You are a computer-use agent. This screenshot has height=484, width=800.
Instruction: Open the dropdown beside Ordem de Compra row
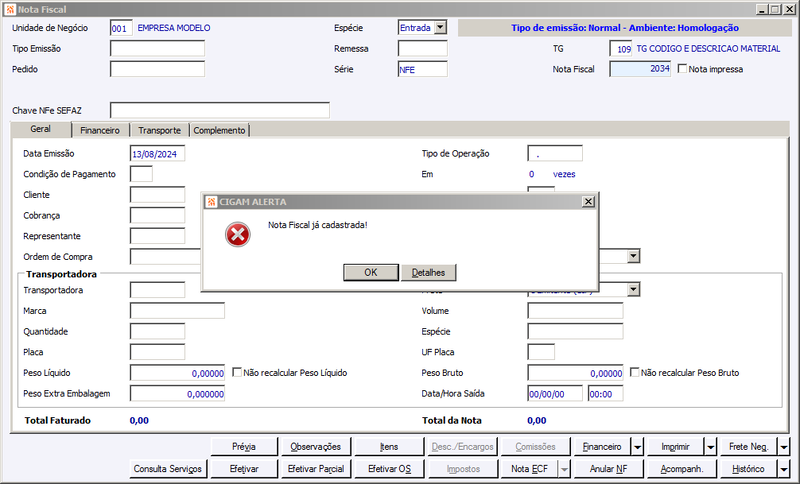pos(633,256)
